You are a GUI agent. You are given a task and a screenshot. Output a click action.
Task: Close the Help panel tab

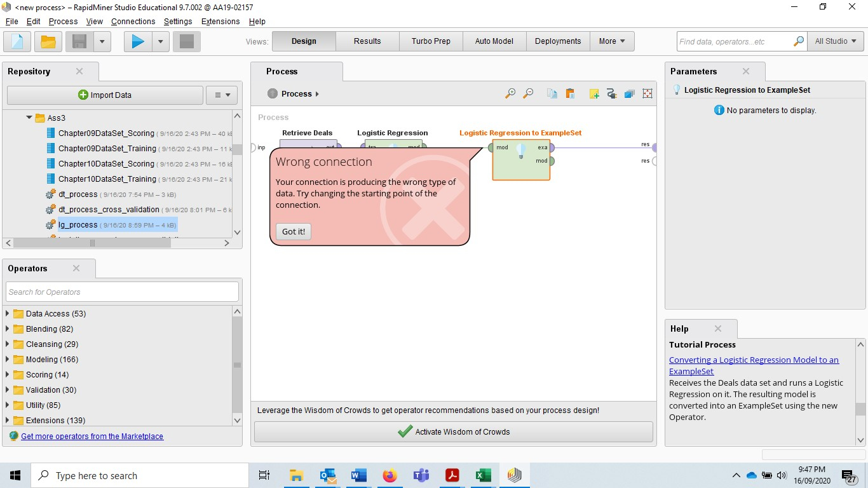[718, 329]
